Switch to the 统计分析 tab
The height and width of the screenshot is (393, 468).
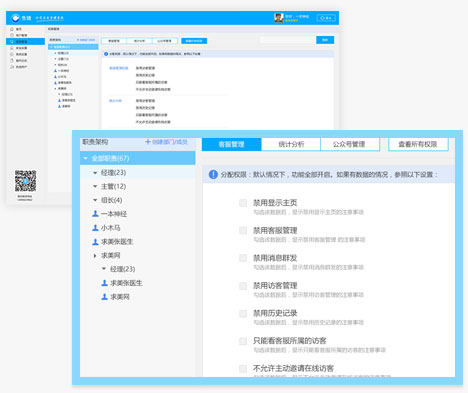(291, 144)
